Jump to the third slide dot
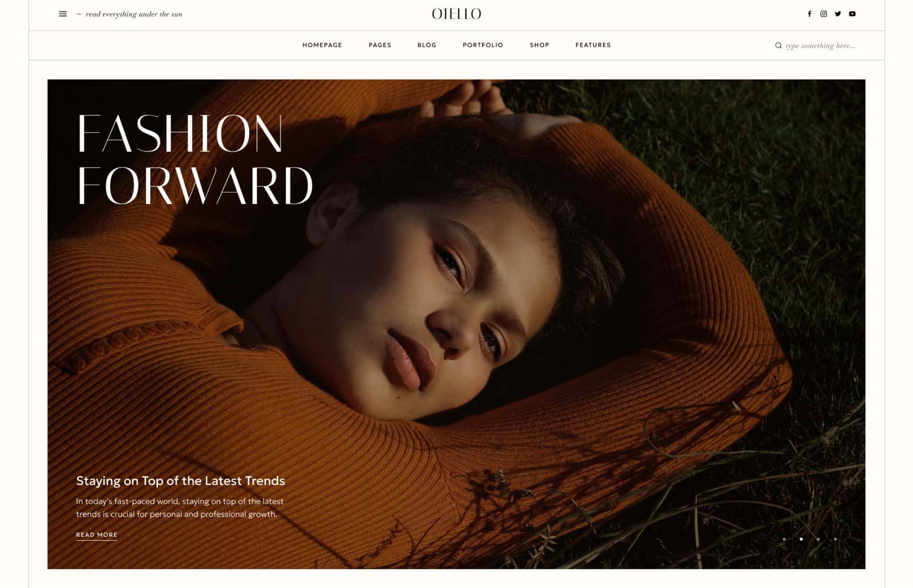This screenshot has height=588, width=913. click(818, 539)
